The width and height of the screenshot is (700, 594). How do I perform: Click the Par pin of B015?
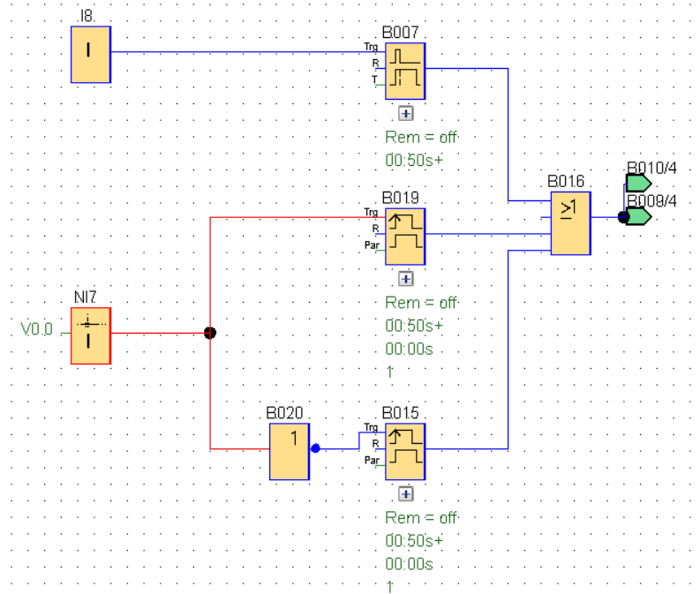click(x=372, y=460)
